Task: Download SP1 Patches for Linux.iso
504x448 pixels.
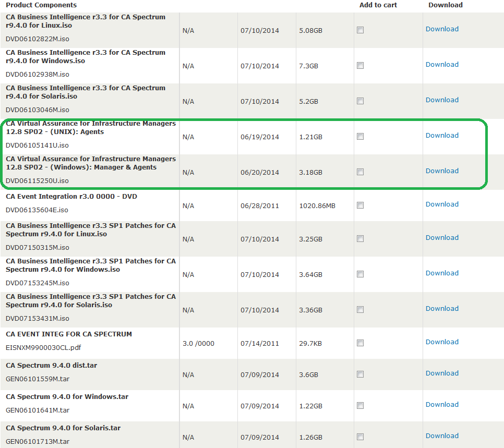Action: pos(442,238)
